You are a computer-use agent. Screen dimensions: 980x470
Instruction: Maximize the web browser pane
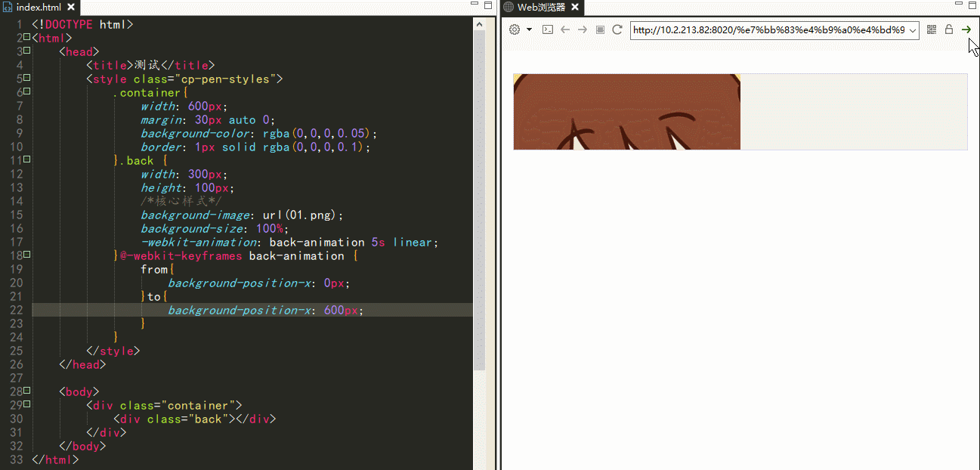click(x=973, y=5)
